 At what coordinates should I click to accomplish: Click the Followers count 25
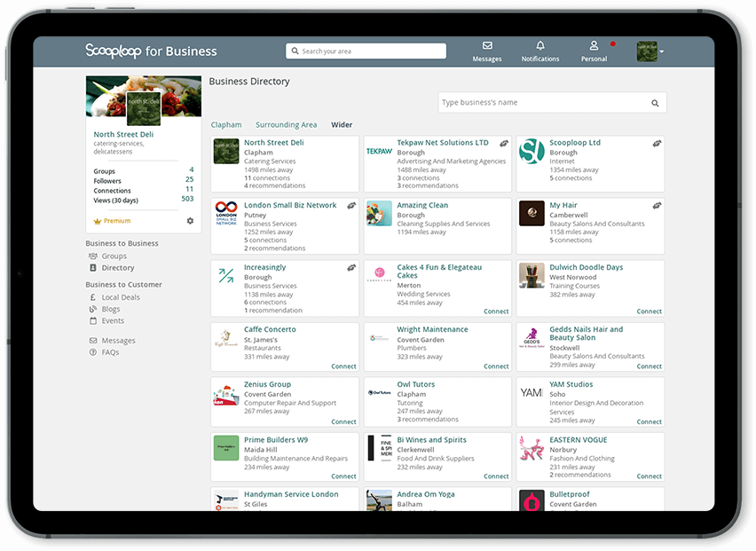[190, 179]
